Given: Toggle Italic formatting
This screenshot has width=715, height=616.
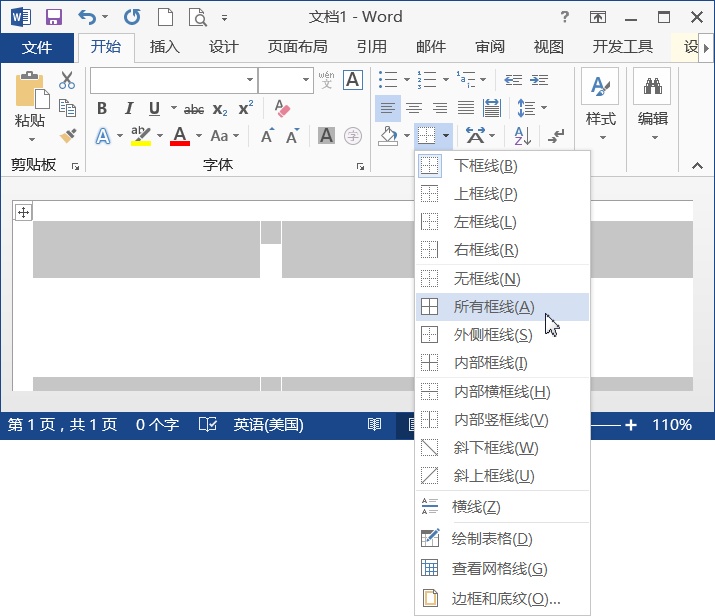Looking at the screenshot, I should click(x=129, y=109).
